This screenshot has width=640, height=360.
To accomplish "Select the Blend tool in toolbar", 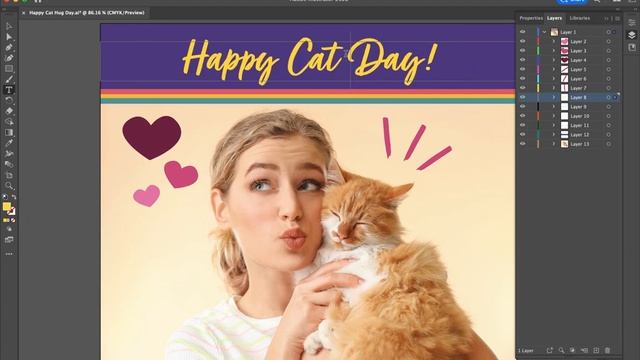I will point(9,164).
